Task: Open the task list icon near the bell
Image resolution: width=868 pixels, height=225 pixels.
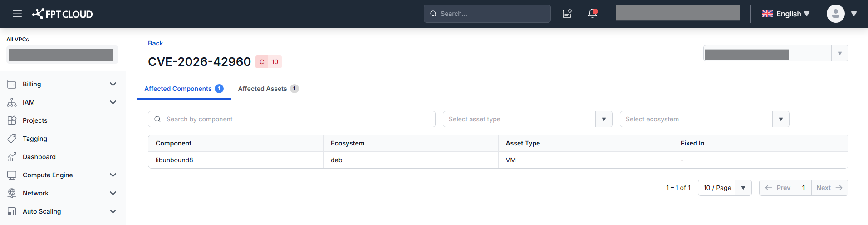Action: pos(567,14)
